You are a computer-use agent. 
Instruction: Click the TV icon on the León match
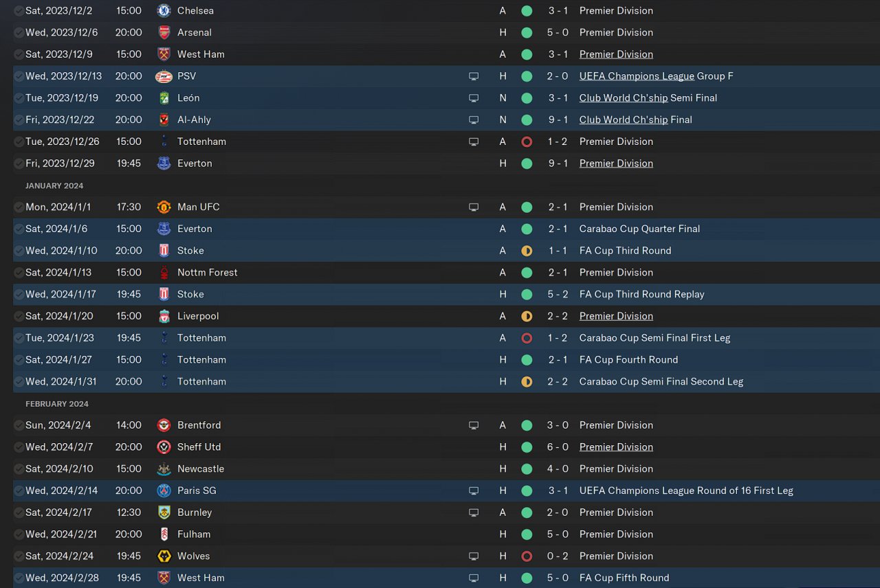(x=474, y=98)
